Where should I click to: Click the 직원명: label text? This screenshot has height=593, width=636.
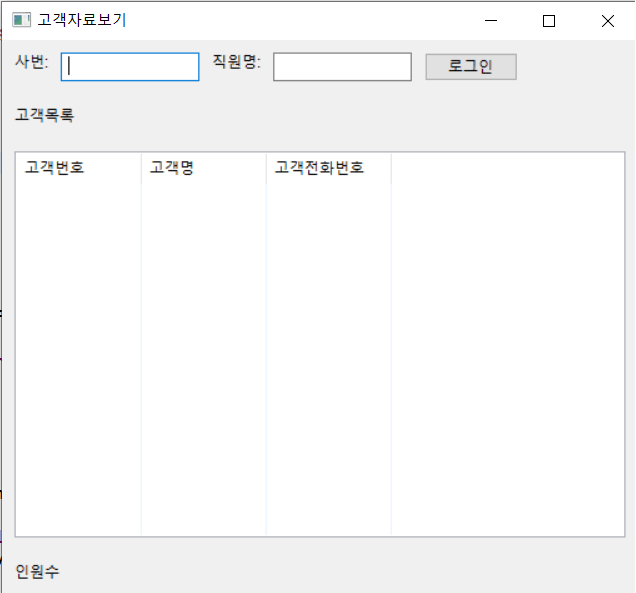(237, 62)
